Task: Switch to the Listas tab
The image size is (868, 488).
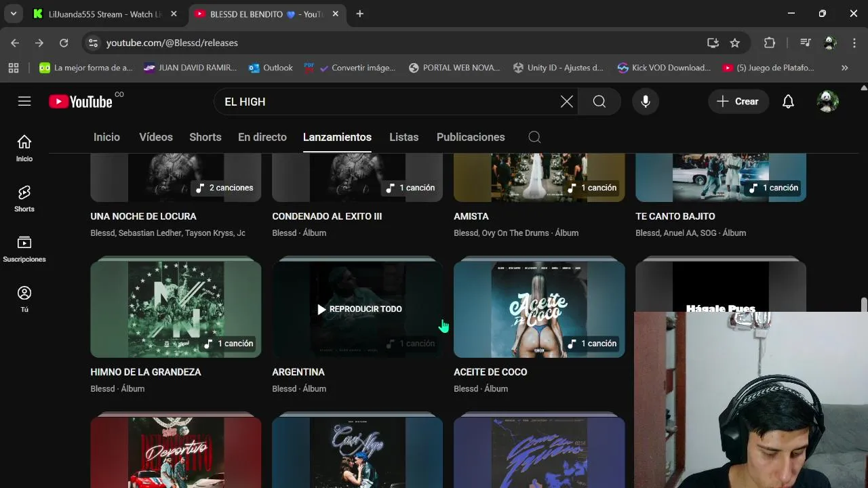Action: click(x=404, y=137)
